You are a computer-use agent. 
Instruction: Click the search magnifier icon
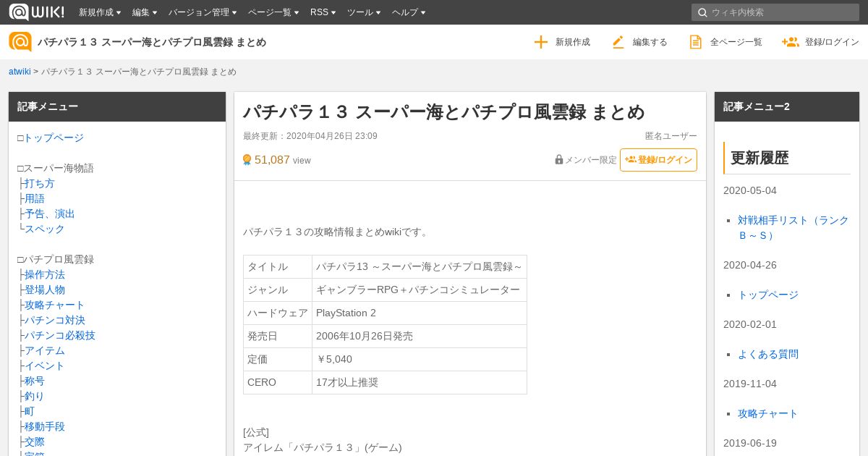point(702,12)
